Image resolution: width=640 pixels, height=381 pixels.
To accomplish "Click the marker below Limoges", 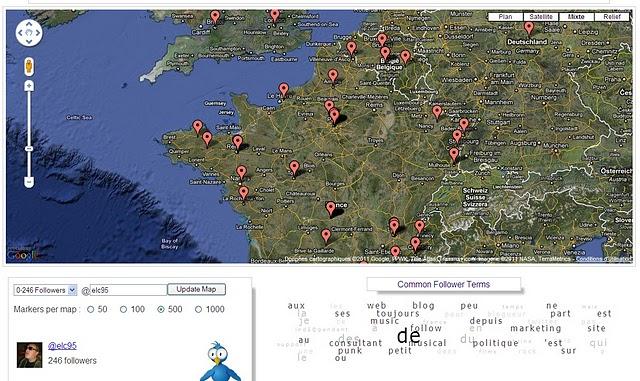I will coord(326,236).
